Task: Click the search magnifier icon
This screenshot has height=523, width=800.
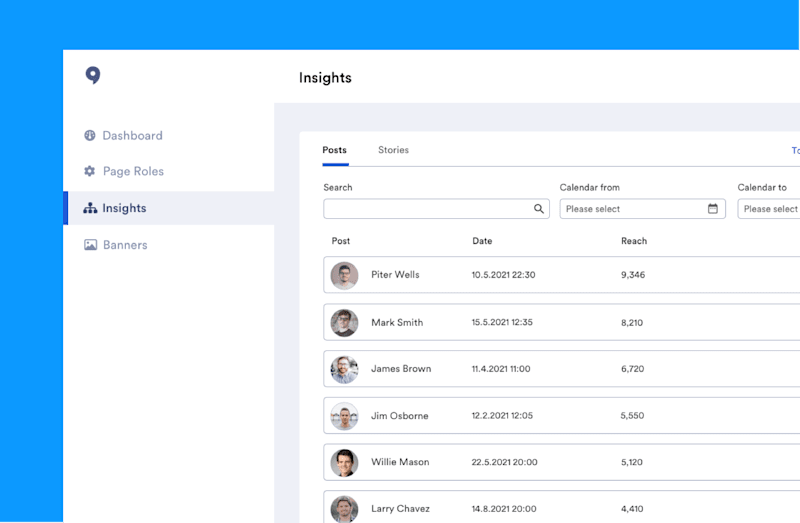Action: (539, 209)
